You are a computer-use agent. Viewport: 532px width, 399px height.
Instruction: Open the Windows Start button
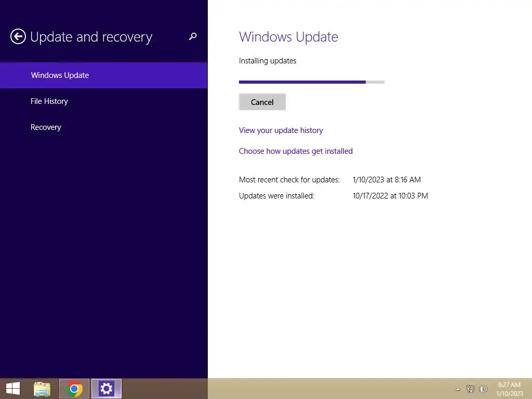click(13, 389)
